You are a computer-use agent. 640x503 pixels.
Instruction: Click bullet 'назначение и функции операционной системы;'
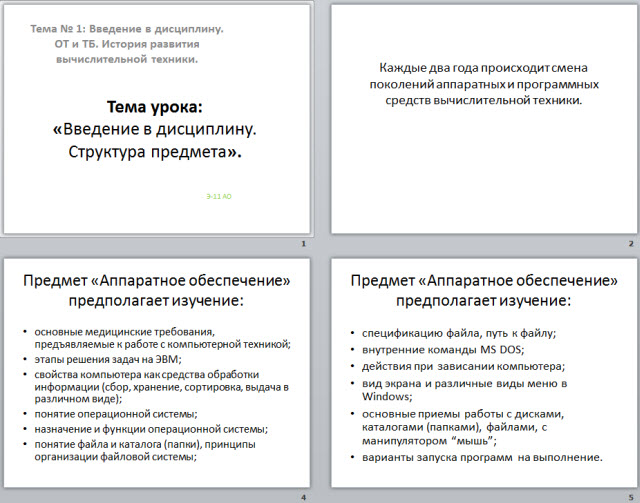pyautogui.click(x=151, y=429)
